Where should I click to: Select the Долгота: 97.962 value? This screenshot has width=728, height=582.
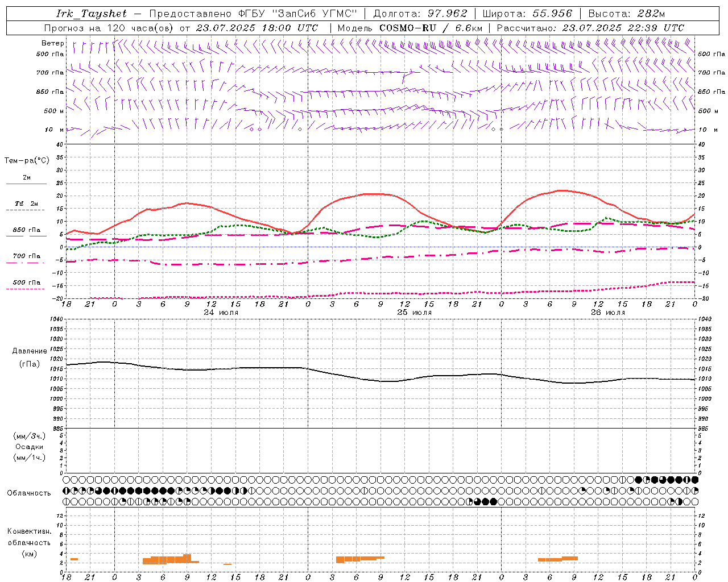coord(420,14)
